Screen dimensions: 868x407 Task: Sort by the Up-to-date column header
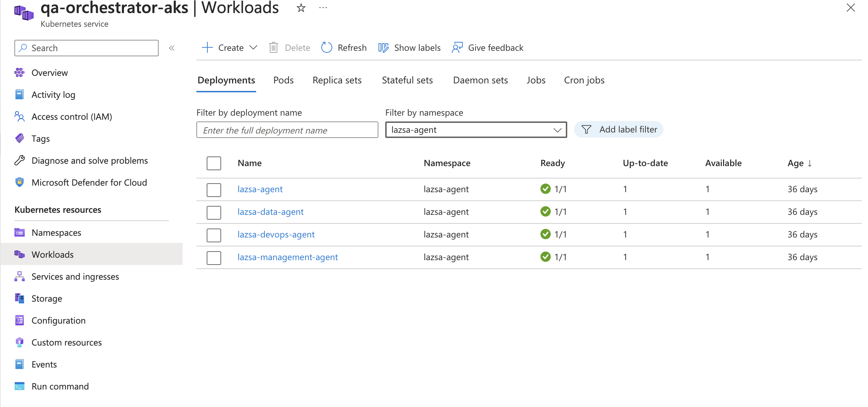click(645, 163)
